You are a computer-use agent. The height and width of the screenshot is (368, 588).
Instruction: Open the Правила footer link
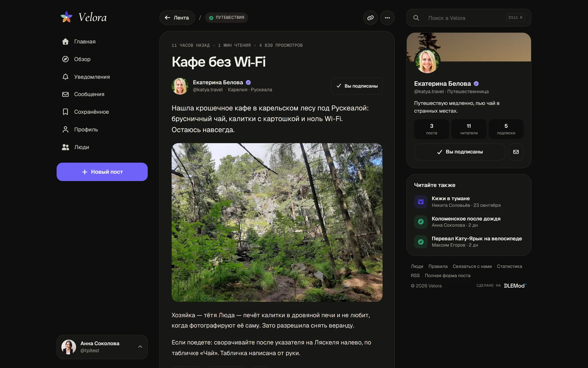[438, 266]
